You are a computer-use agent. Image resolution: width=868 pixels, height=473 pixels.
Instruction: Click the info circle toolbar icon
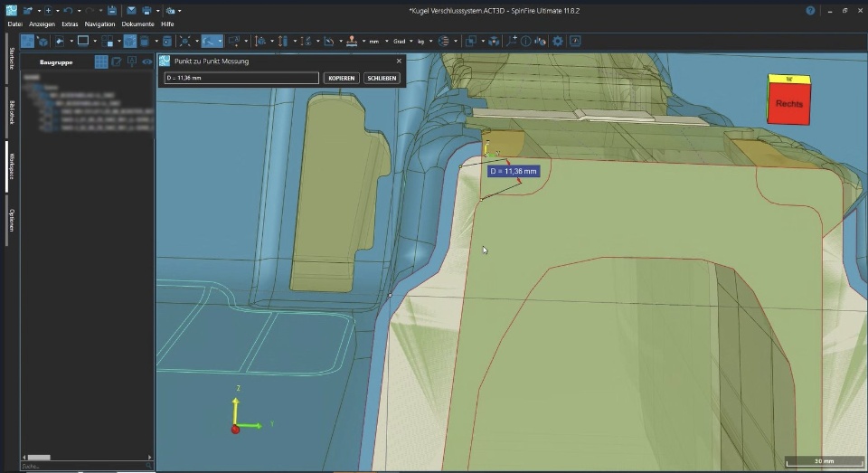pyautogui.click(x=525, y=41)
